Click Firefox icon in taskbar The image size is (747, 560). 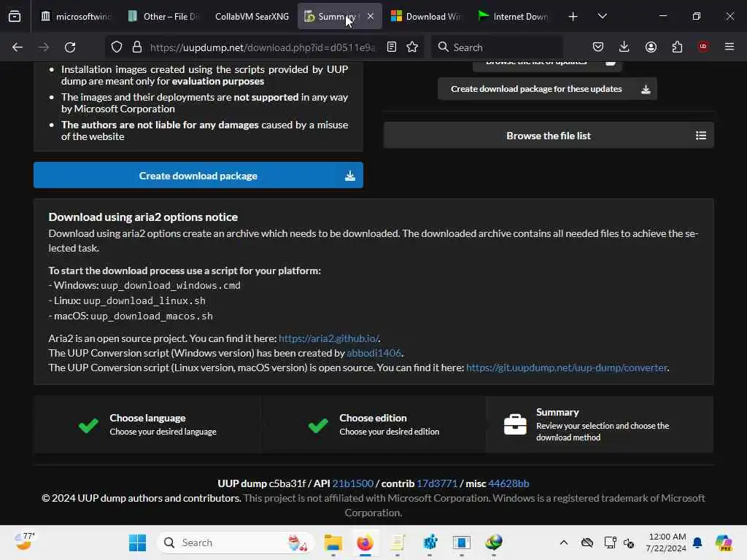coord(365,542)
